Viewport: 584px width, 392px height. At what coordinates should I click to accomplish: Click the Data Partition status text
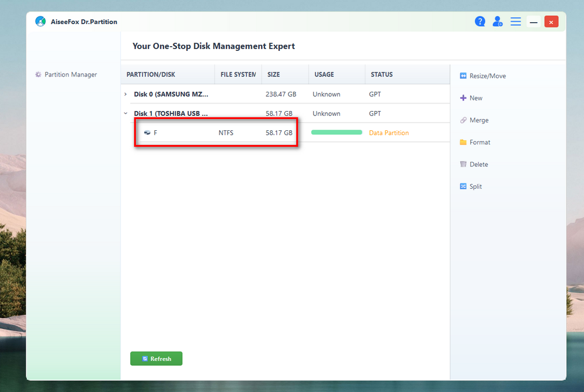(389, 133)
